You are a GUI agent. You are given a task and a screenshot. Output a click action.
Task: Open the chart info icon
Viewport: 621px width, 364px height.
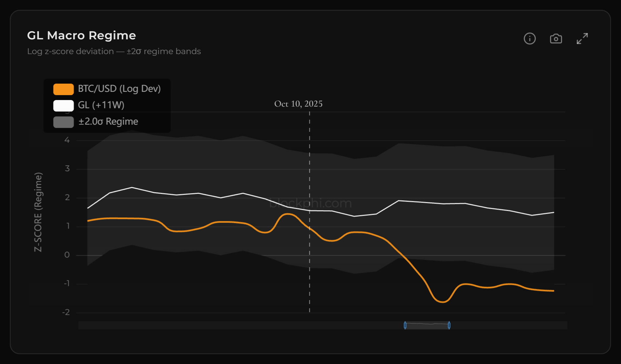[x=529, y=39]
